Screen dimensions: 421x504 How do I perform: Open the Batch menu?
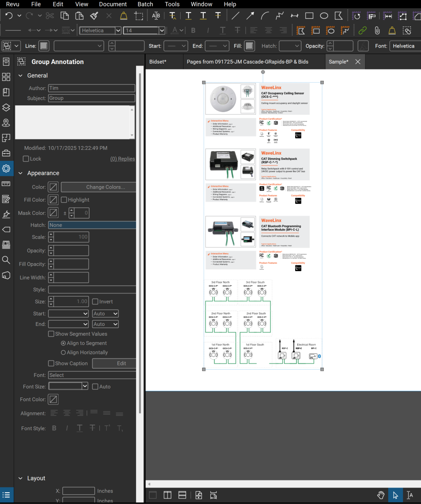pyautogui.click(x=145, y=4)
